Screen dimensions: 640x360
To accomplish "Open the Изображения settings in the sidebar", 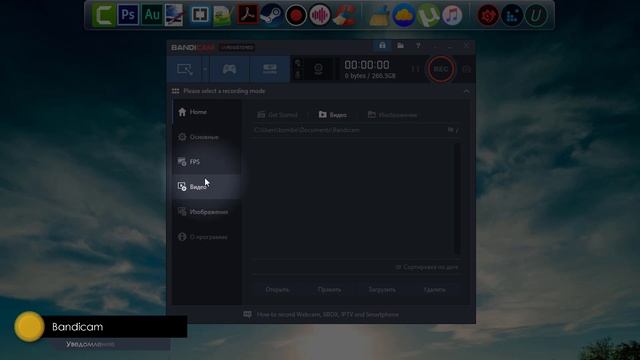I will click(x=207, y=211).
